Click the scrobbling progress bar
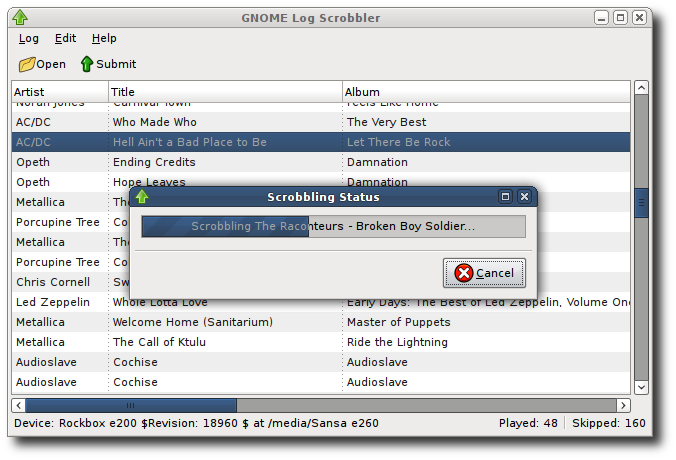The image size is (676, 460). tap(333, 226)
